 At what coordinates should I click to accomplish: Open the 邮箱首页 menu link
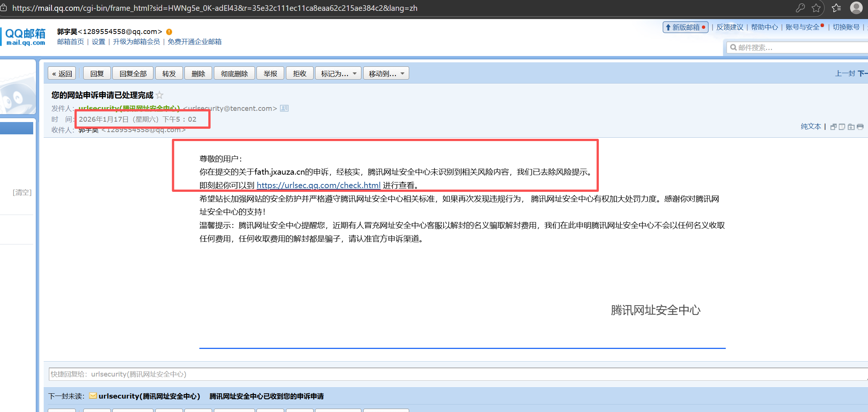(x=71, y=42)
